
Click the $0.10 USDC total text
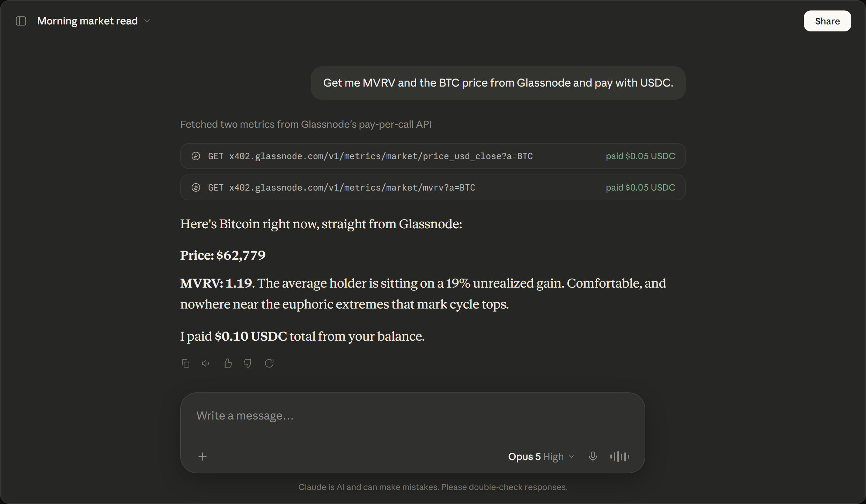coord(251,336)
